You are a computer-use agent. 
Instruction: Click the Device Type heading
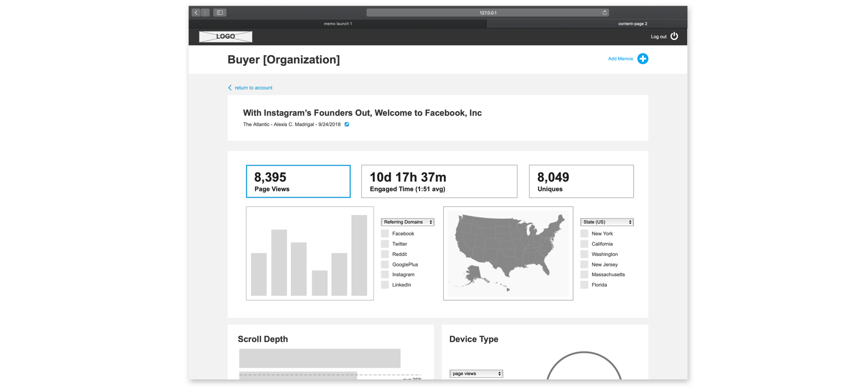(x=474, y=339)
